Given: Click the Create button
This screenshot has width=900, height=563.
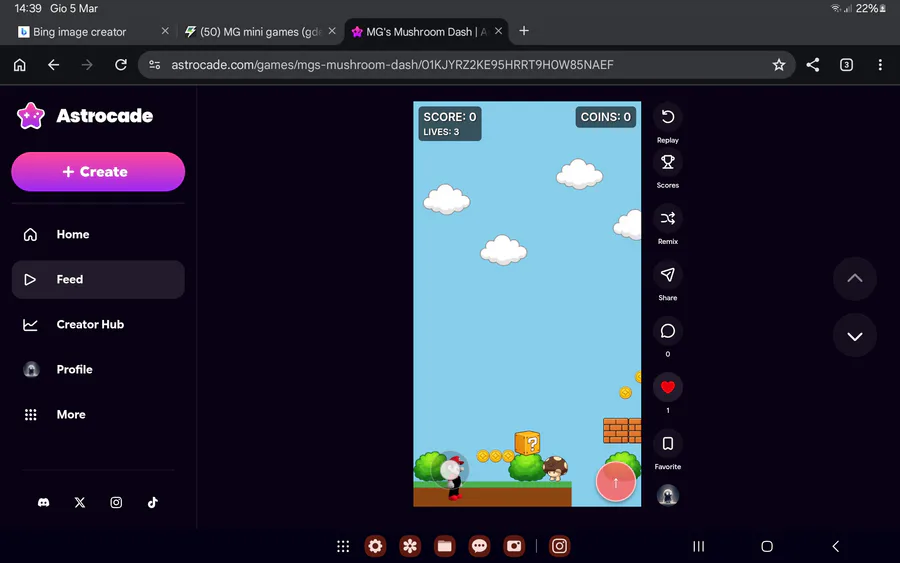Looking at the screenshot, I should point(98,172).
